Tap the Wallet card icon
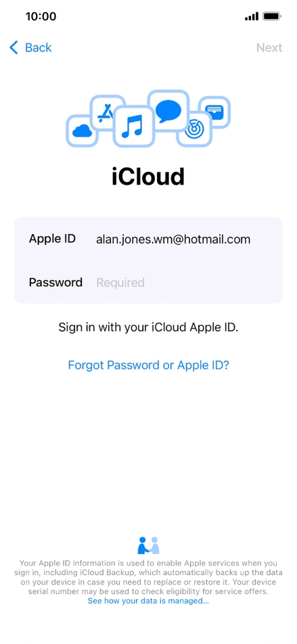The height and width of the screenshot is (644, 297). click(x=214, y=112)
